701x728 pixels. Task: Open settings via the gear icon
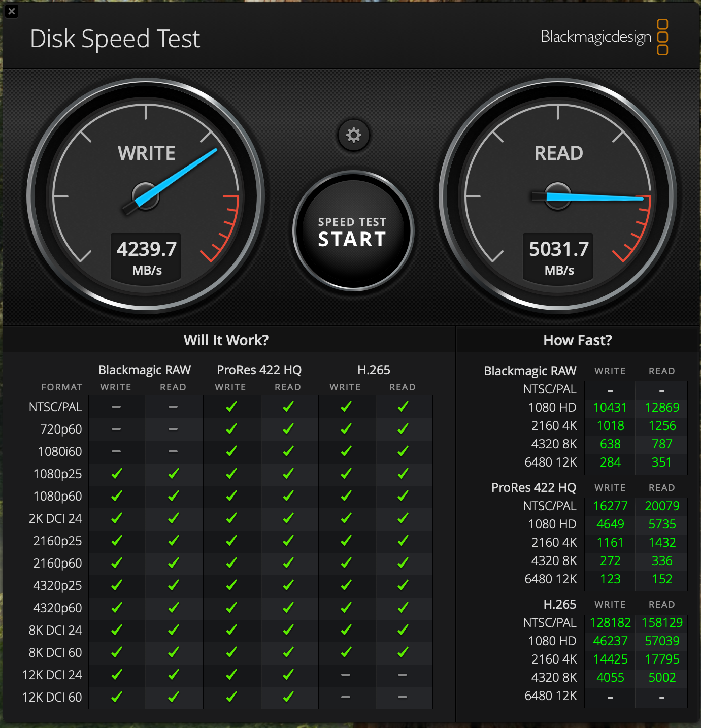pos(353,135)
